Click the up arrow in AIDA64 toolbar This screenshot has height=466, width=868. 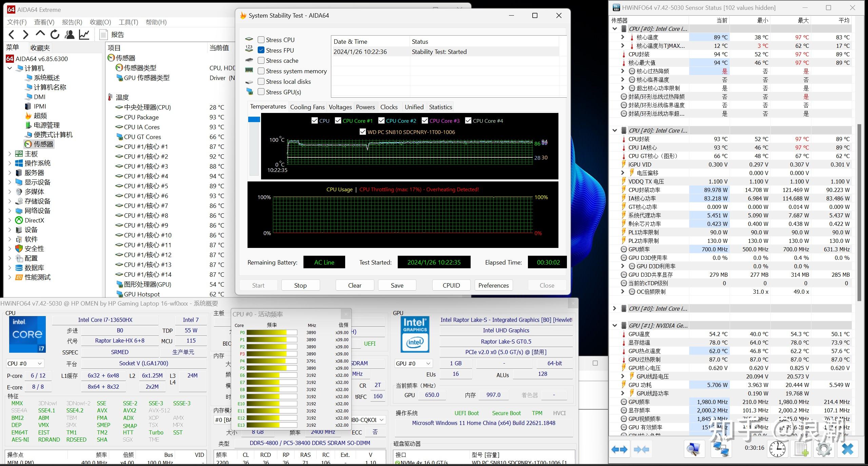40,34
